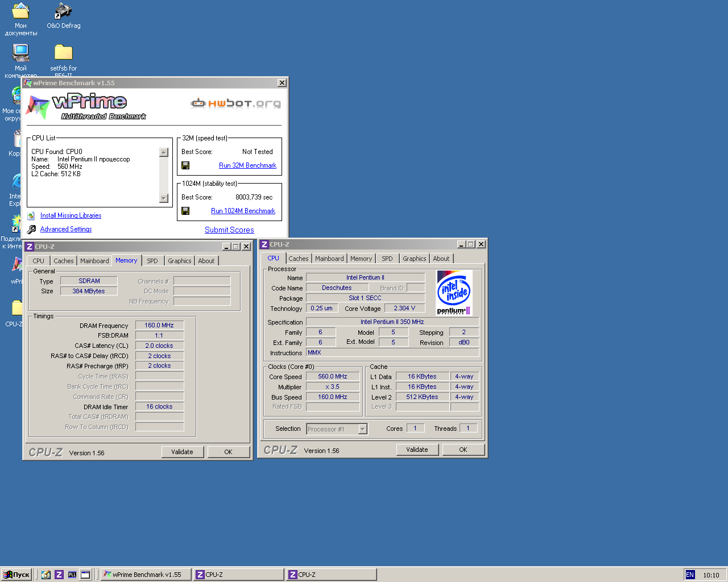This screenshot has height=582, width=728.
Task: Switch to Memory tab in the Processor CPU-Z window
Action: click(x=361, y=259)
